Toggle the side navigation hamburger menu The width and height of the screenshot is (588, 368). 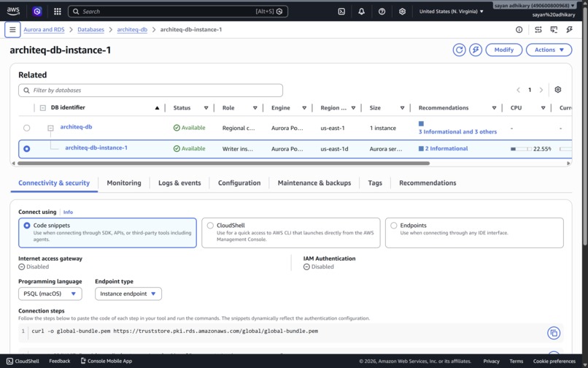click(12, 30)
